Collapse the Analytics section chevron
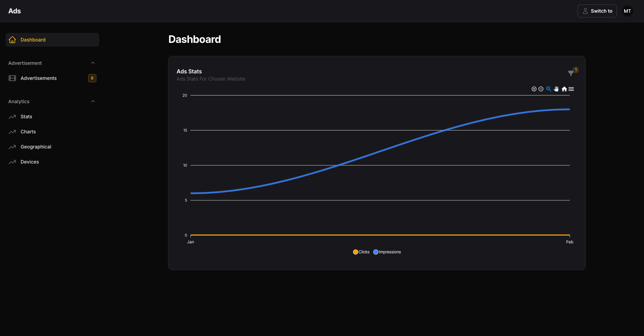 (x=93, y=101)
